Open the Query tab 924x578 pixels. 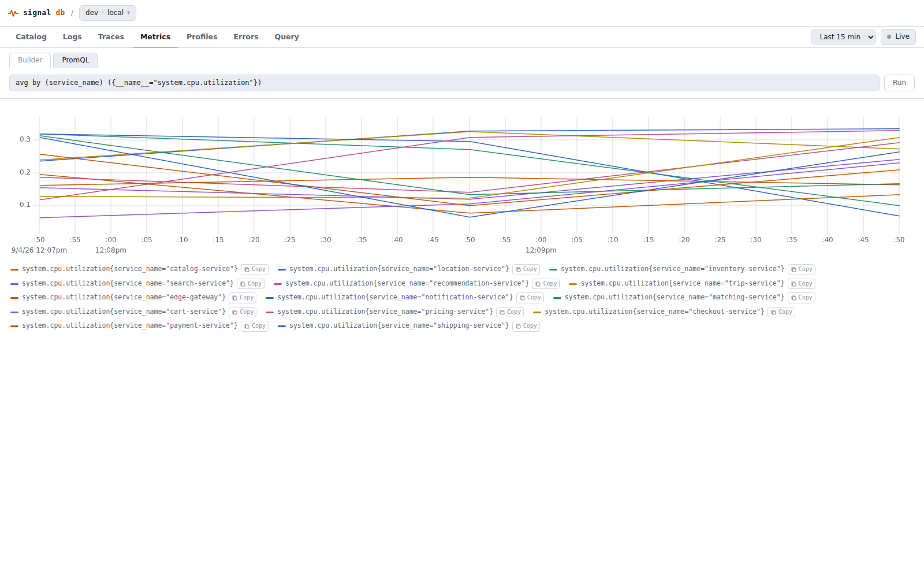click(287, 37)
